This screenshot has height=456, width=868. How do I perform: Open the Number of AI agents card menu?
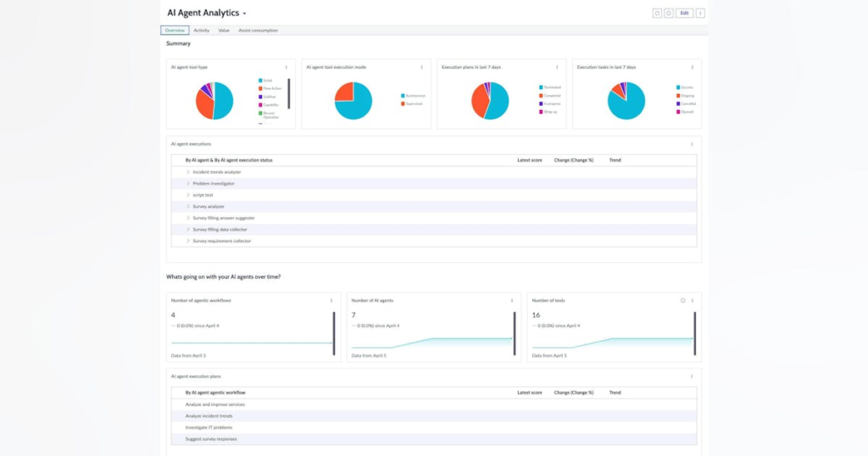pyautogui.click(x=512, y=301)
